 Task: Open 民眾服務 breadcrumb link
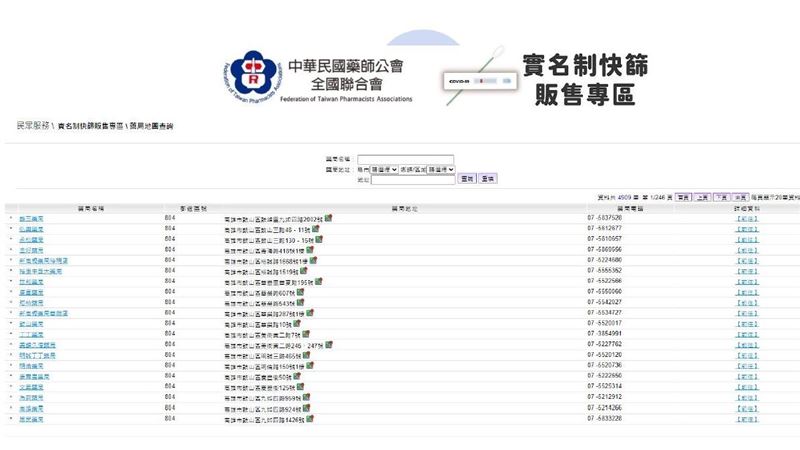(x=33, y=126)
